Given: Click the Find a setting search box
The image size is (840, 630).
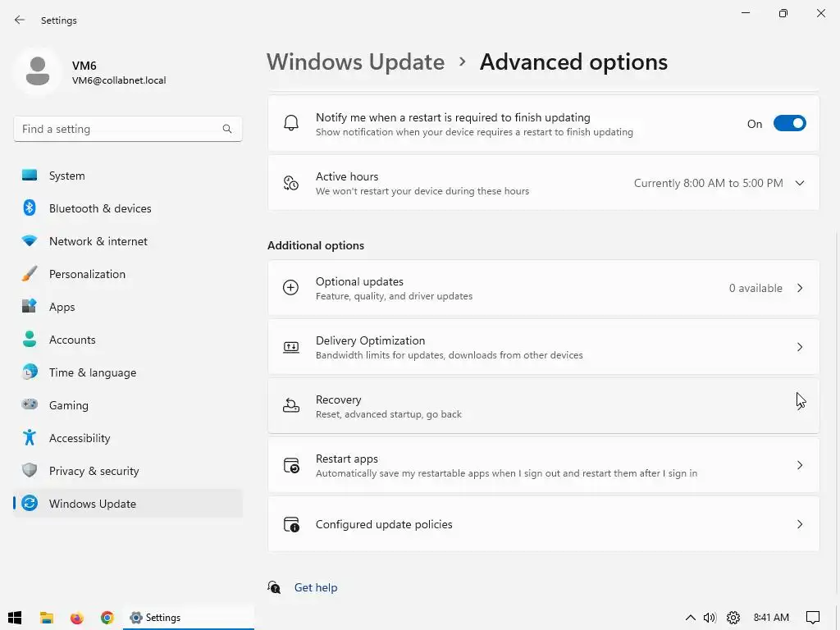Looking at the screenshot, I should (127, 129).
